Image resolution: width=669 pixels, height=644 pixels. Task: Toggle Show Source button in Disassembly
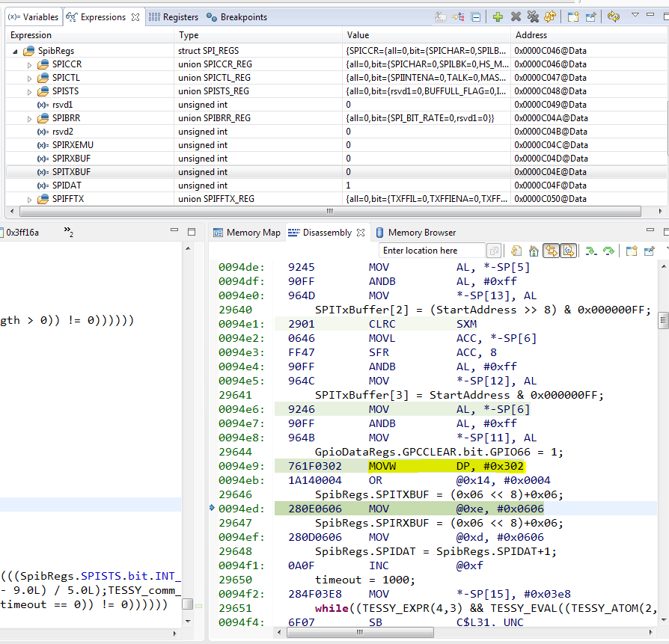[x=568, y=251]
